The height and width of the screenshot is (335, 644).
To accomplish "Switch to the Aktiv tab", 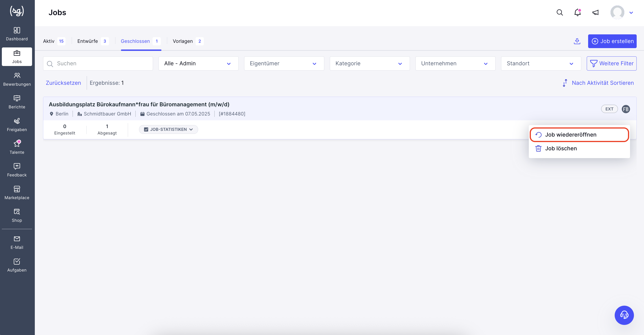I will pos(54,41).
